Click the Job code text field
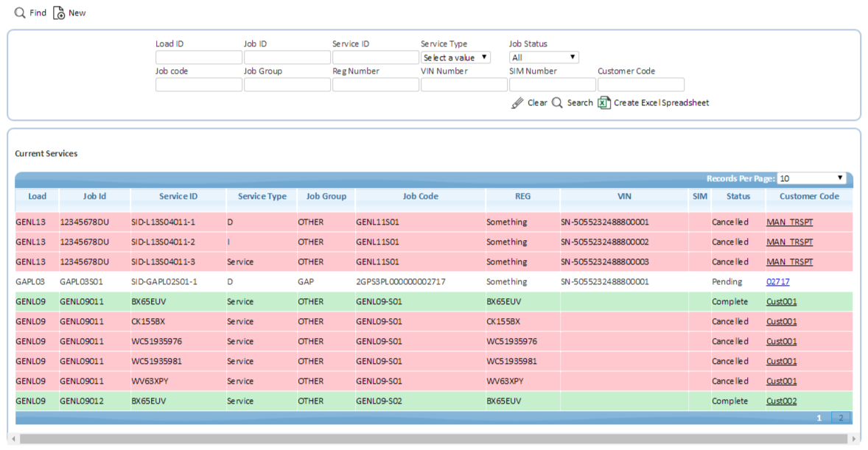The height and width of the screenshot is (450, 868). click(x=199, y=85)
